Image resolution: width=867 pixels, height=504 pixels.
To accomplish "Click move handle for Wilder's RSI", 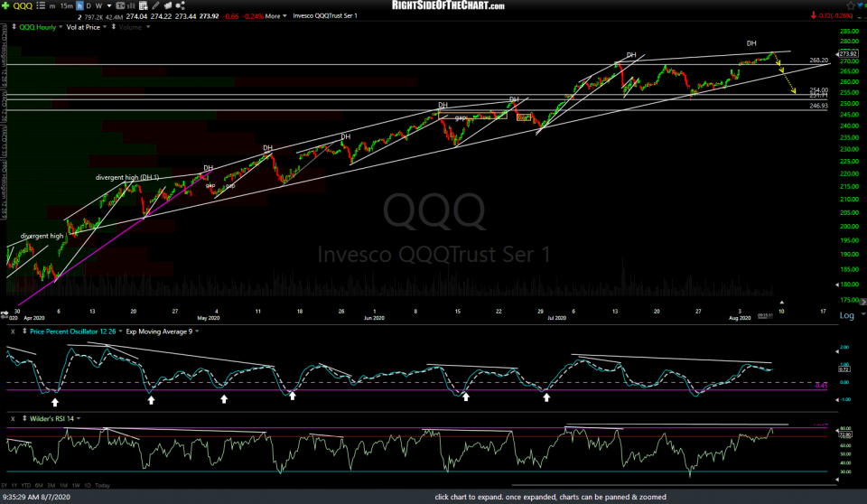I will [24, 418].
